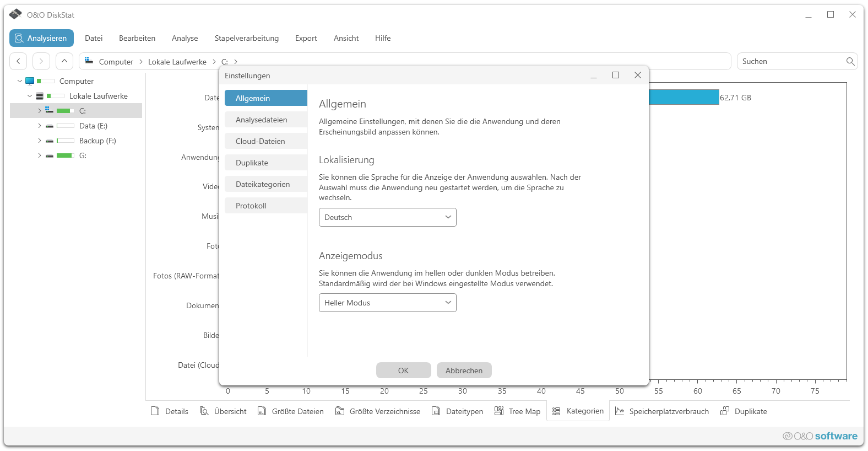Switch to the Details tab
The width and height of the screenshot is (868, 451).
[x=170, y=411]
